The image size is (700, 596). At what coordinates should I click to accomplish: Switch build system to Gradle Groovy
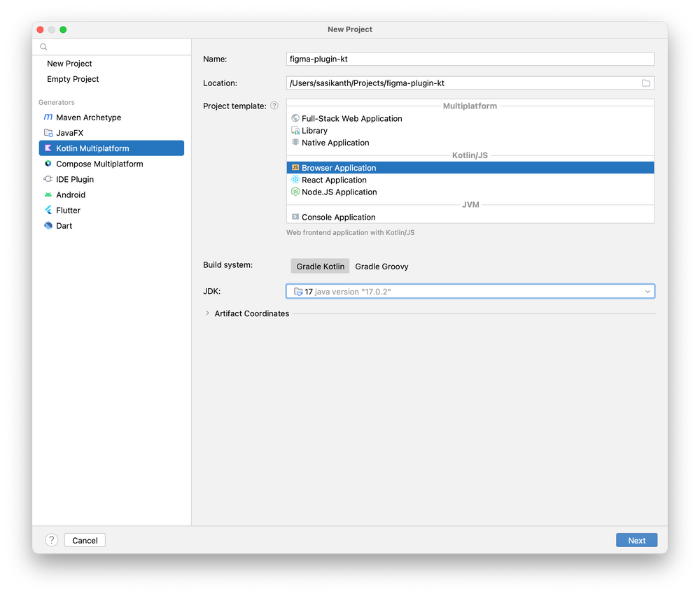381,266
